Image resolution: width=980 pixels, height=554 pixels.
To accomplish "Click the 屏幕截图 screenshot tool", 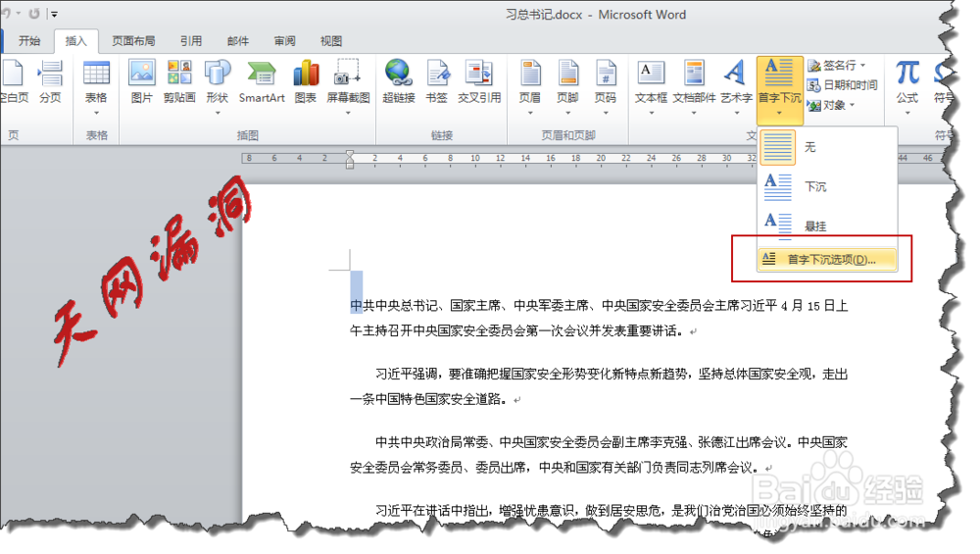I will click(x=348, y=87).
